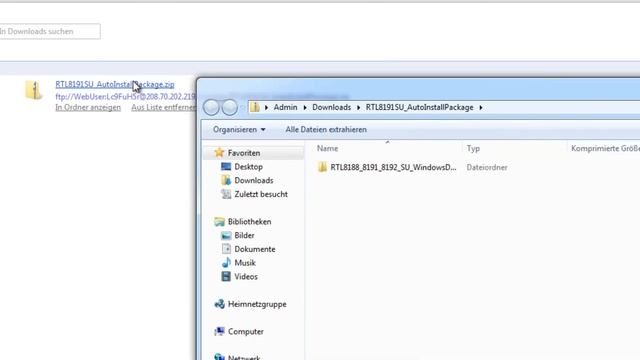The image size is (640, 360).
Task: Select Computer in navigation pane
Action: pos(246,332)
